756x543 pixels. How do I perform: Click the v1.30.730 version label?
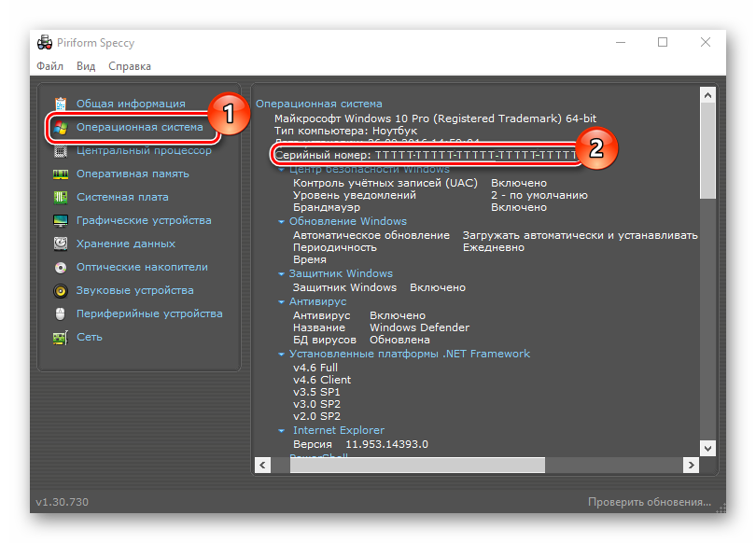(x=62, y=502)
